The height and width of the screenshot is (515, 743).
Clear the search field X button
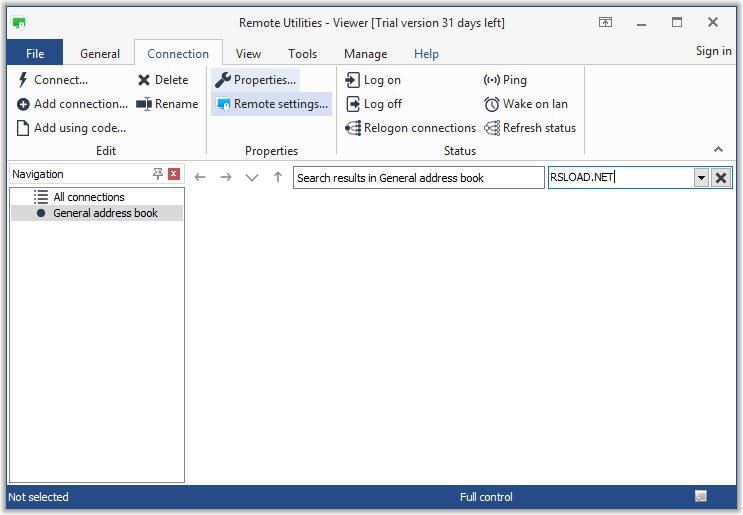[x=721, y=178]
